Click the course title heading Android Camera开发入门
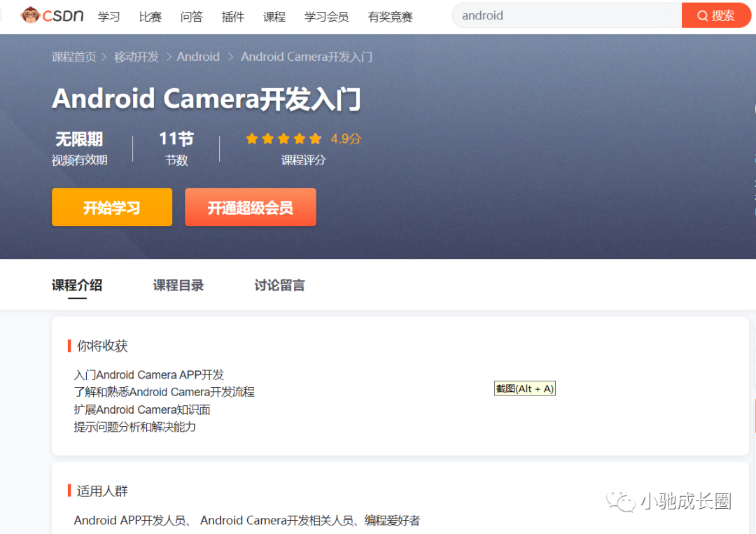 click(206, 99)
